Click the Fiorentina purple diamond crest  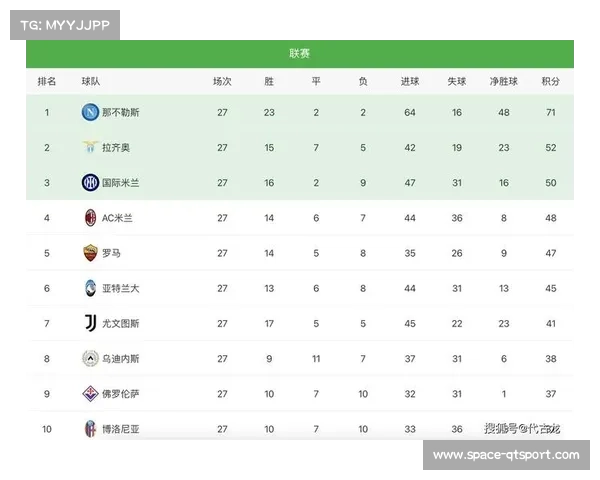pyautogui.click(x=90, y=394)
